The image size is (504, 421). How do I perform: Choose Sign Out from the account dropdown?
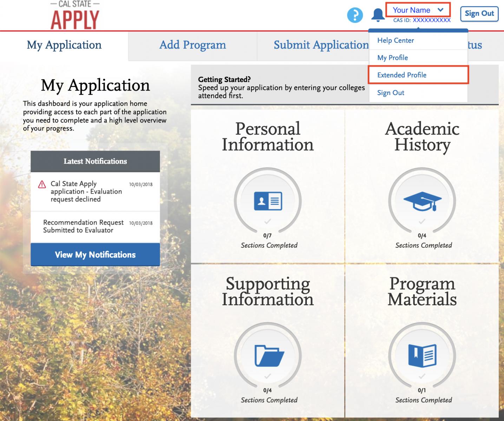pyautogui.click(x=390, y=92)
